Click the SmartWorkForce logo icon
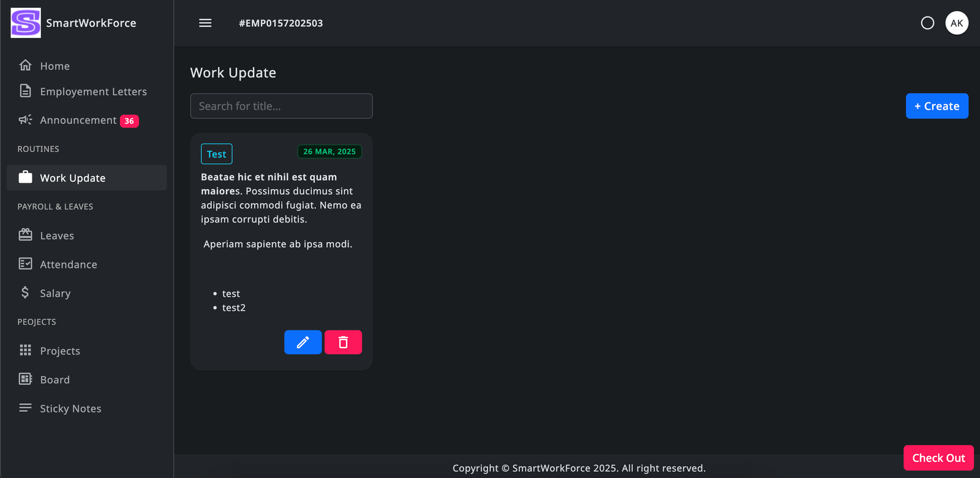 [26, 23]
